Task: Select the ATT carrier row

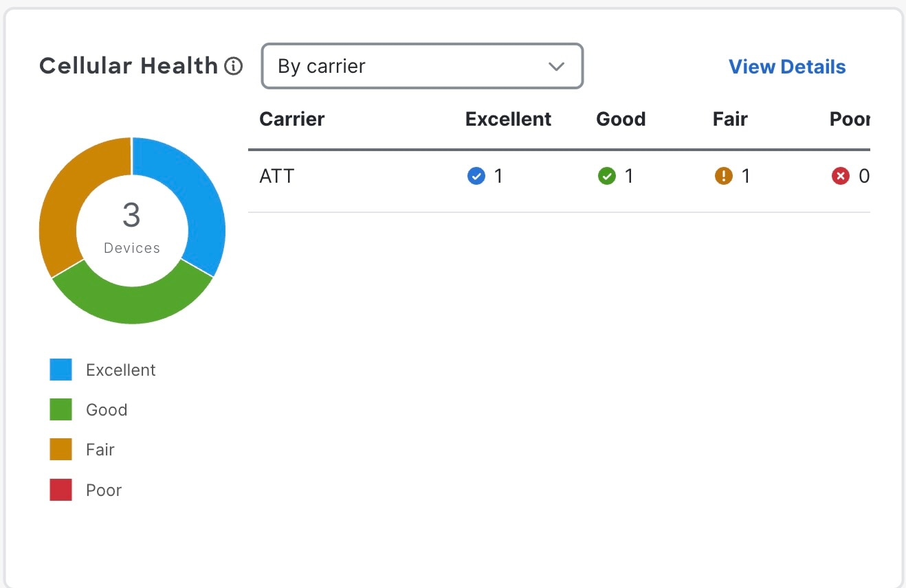Action: [x=277, y=177]
